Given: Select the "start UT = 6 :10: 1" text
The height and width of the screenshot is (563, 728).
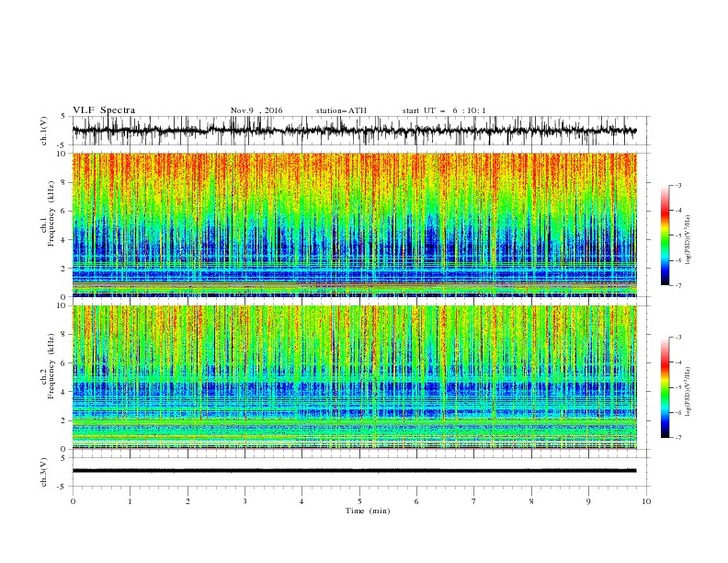Looking at the screenshot, I should (x=444, y=110).
